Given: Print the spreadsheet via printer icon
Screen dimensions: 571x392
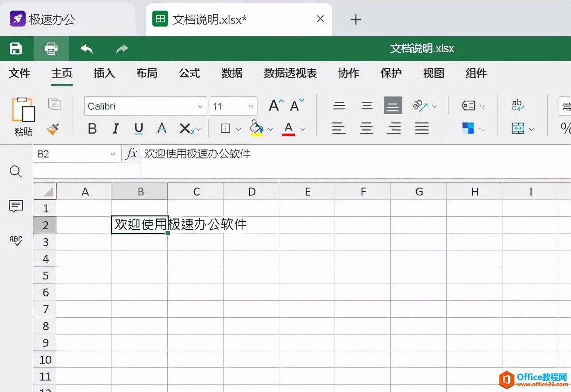Looking at the screenshot, I should pos(51,49).
